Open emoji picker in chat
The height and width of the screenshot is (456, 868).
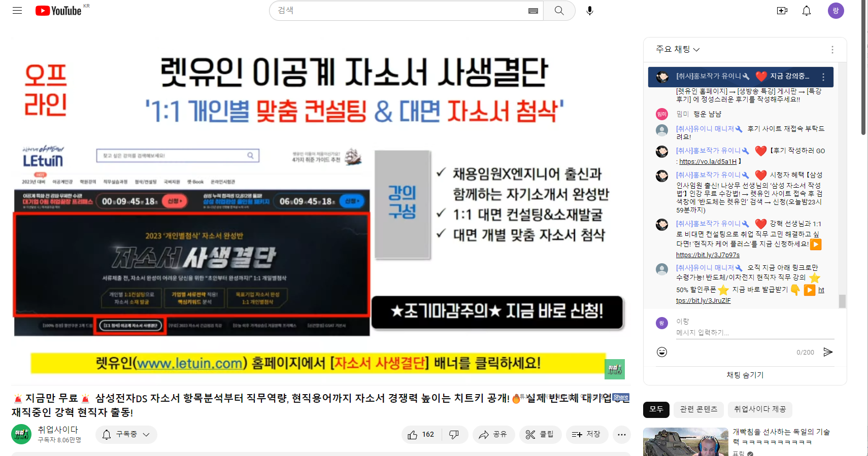click(662, 352)
